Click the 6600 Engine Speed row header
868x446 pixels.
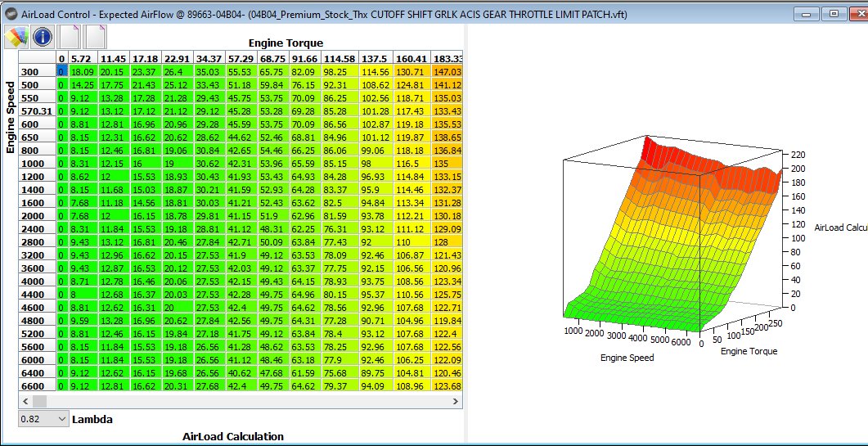(x=37, y=385)
